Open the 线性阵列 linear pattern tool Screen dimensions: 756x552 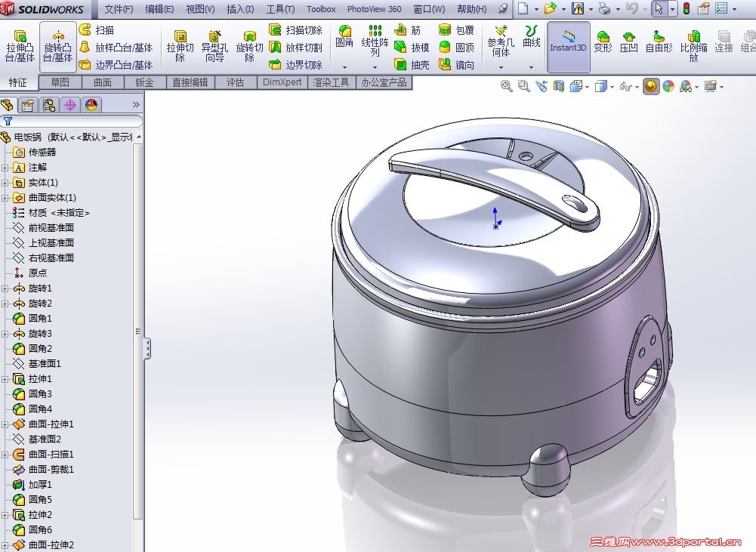click(x=375, y=41)
